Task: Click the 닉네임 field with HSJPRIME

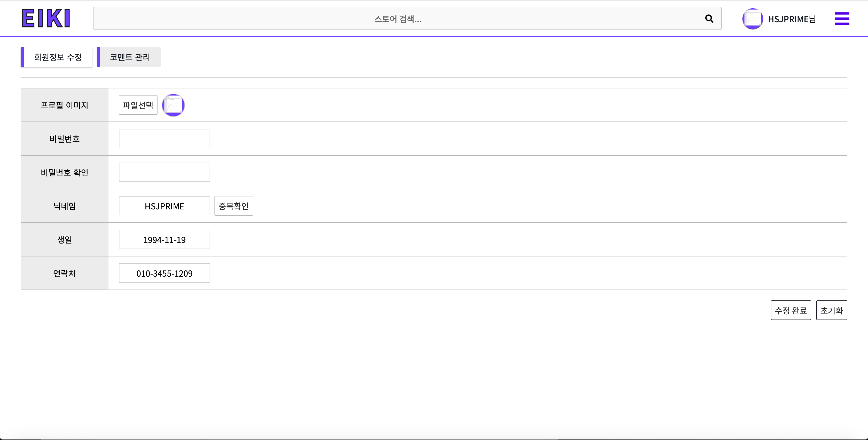Action: pos(165,206)
